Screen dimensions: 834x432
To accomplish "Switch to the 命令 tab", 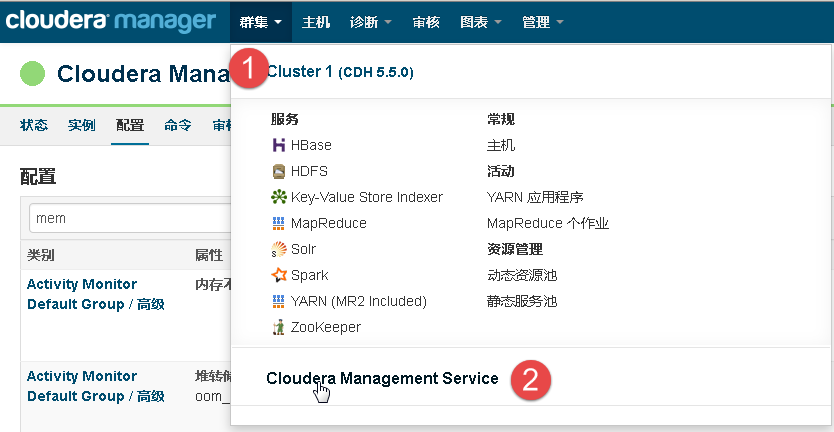I will [x=178, y=126].
